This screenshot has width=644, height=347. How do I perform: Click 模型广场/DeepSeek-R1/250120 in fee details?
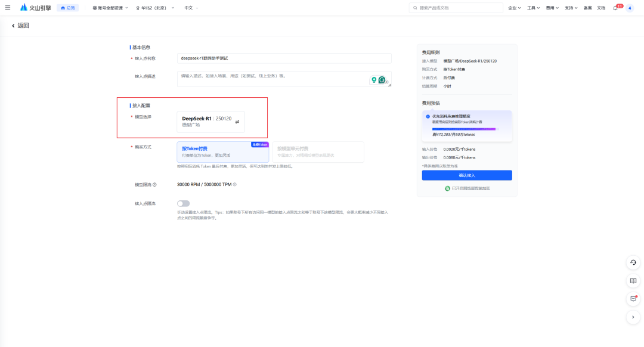pyautogui.click(x=470, y=61)
